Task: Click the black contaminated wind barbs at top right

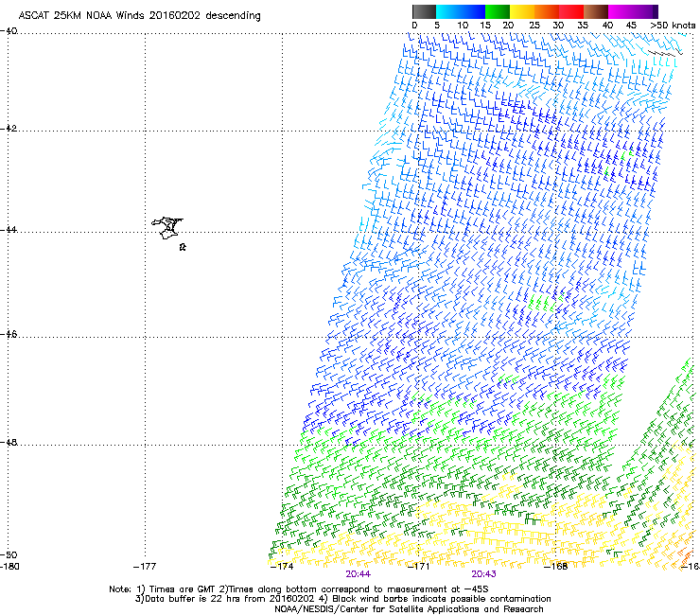Action: [x=665, y=54]
